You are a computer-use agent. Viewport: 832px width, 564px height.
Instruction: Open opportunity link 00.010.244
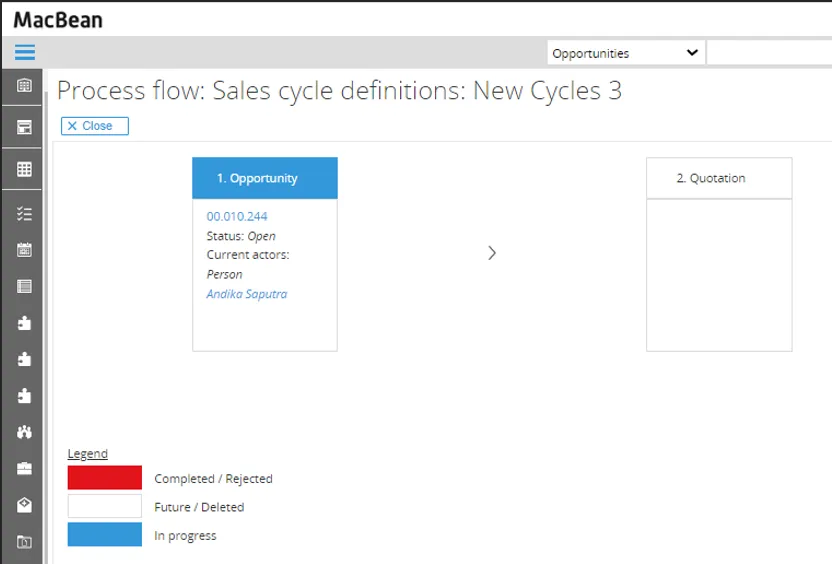(237, 216)
